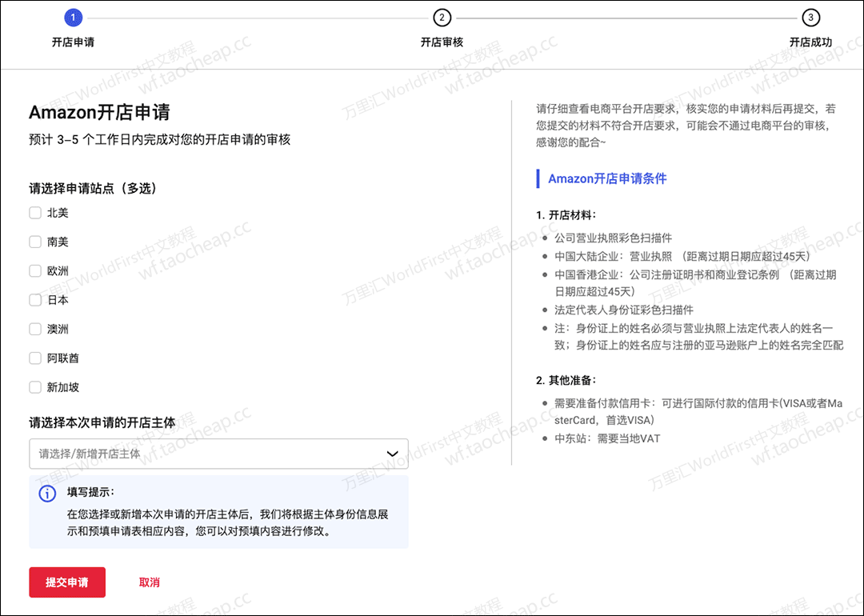Image resolution: width=864 pixels, height=616 pixels.
Task: Click the Amazon开店申请 page title
Action: (99, 113)
